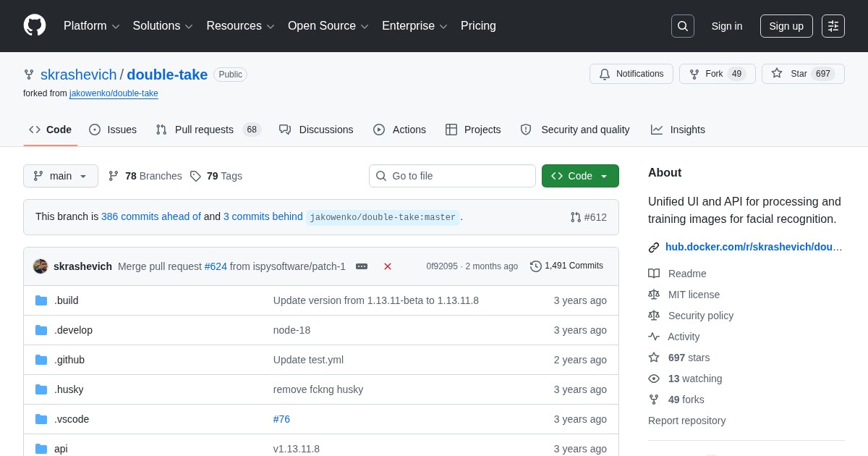View 697 stars list
Viewport: 868px width, 456px height.
pos(679,358)
